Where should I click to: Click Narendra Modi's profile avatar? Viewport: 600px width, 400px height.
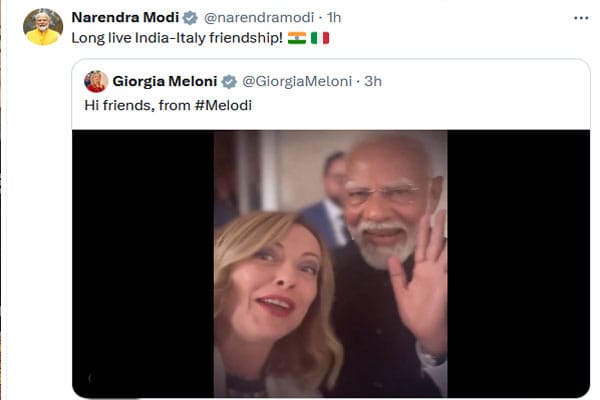pyautogui.click(x=42, y=27)
